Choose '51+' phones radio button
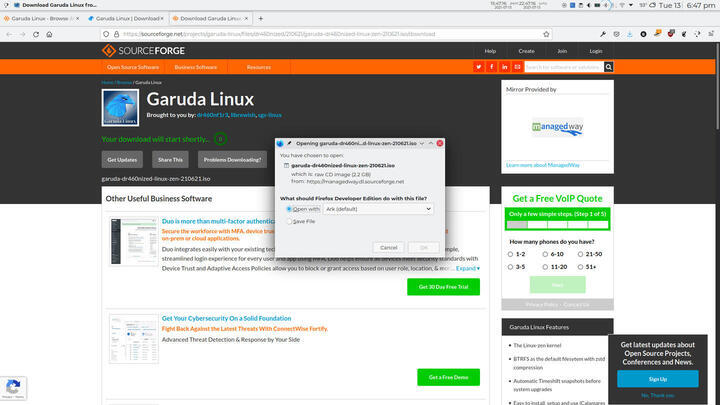 tap(580, 267)
